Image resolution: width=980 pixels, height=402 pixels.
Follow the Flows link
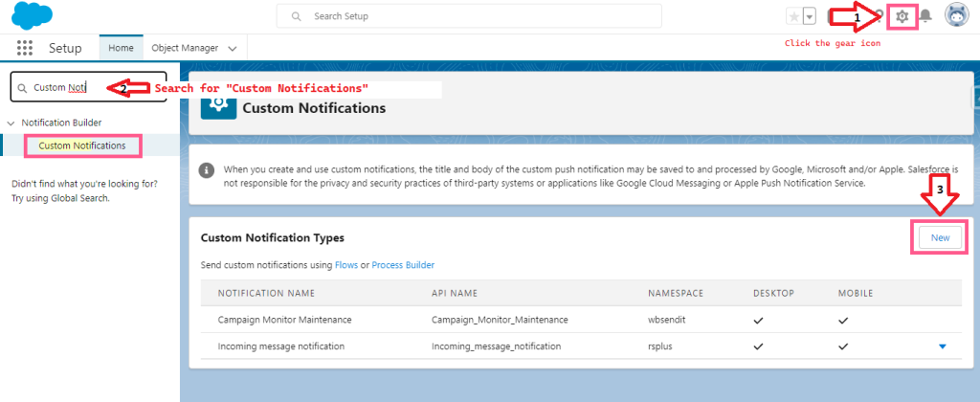345,264
